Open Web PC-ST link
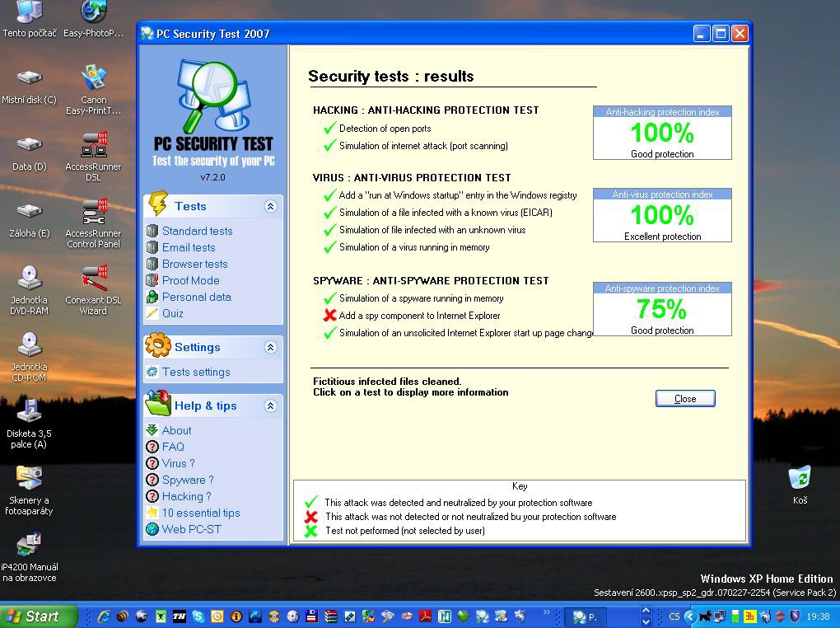 click(x=191, y=529)
